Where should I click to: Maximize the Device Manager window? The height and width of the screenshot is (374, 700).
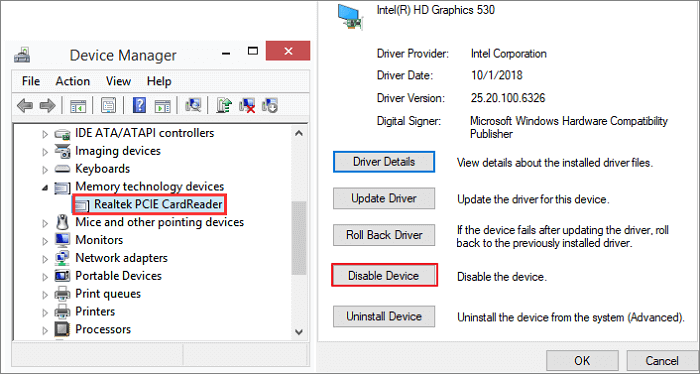point(253,51)
